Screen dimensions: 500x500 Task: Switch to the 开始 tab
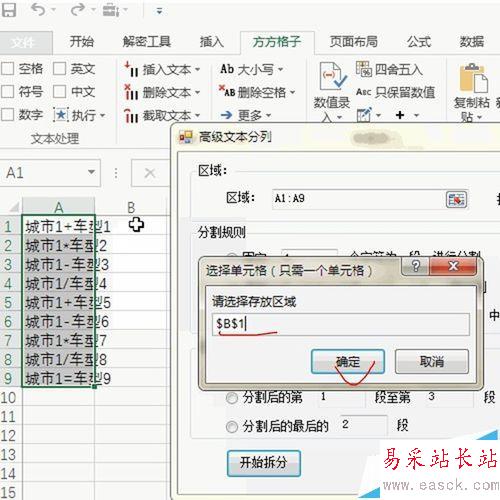point(82,42)
